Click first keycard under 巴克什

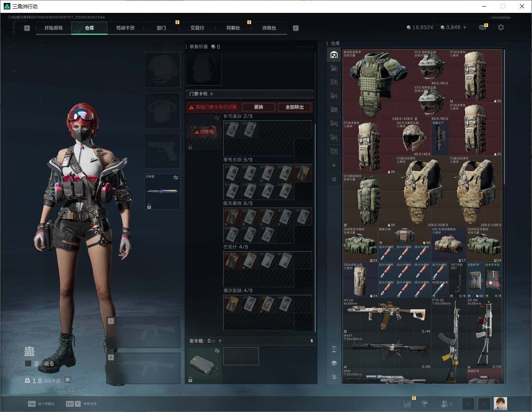pos(232,260)
